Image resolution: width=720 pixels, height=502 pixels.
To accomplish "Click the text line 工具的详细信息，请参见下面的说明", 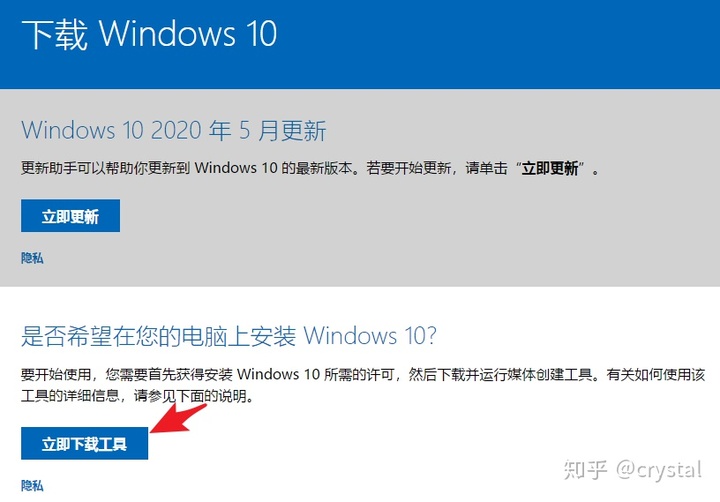I will [137, 395].
